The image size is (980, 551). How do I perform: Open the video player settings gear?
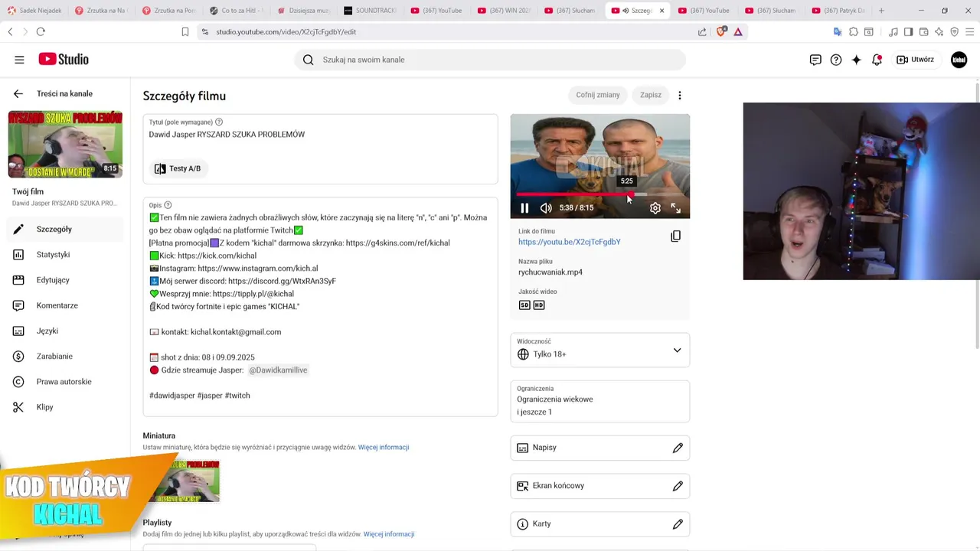click(655, 208)
